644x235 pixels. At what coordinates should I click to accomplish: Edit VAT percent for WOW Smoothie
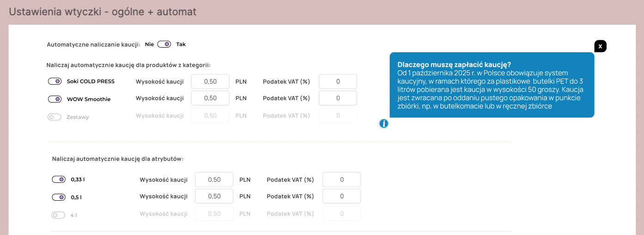click(338, 98)
